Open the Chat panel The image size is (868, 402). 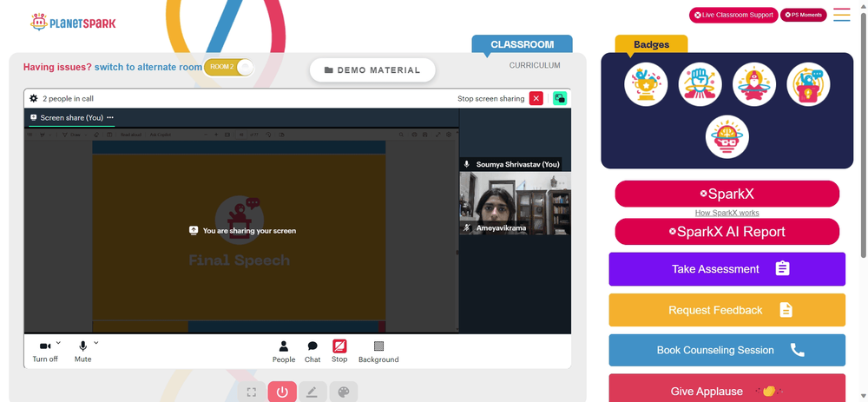pos(312,352)
